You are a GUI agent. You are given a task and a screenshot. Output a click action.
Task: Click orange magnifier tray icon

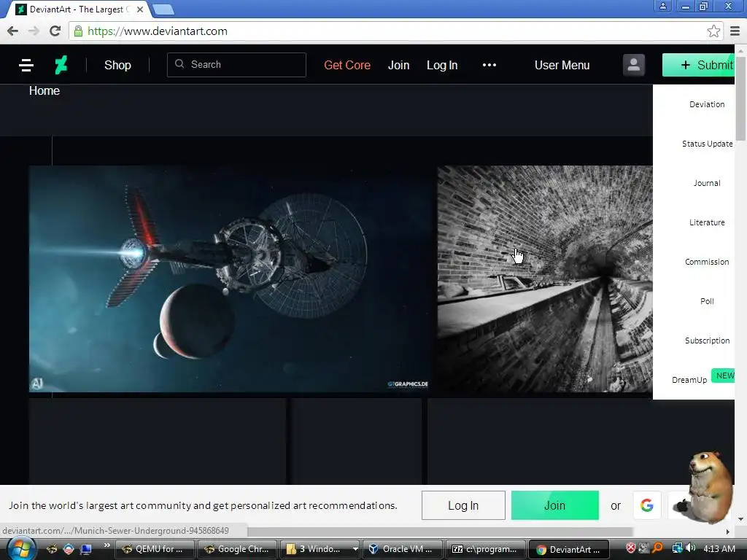click(x=657, y=548)
